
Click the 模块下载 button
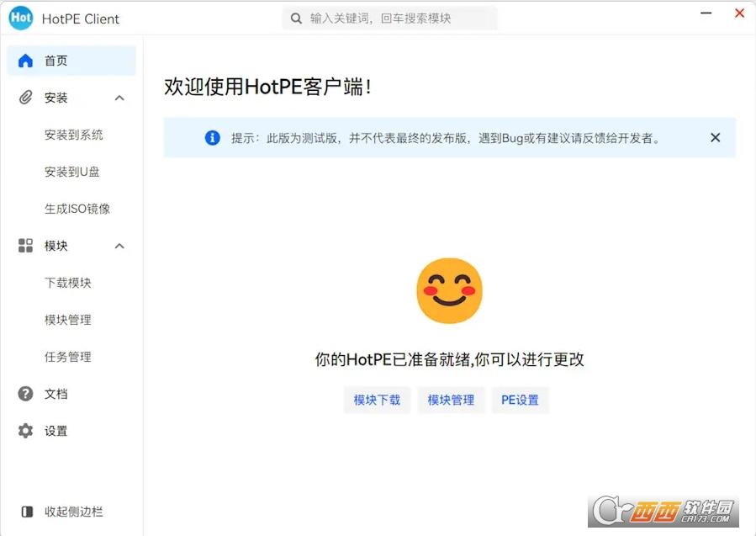pos(377,400)
